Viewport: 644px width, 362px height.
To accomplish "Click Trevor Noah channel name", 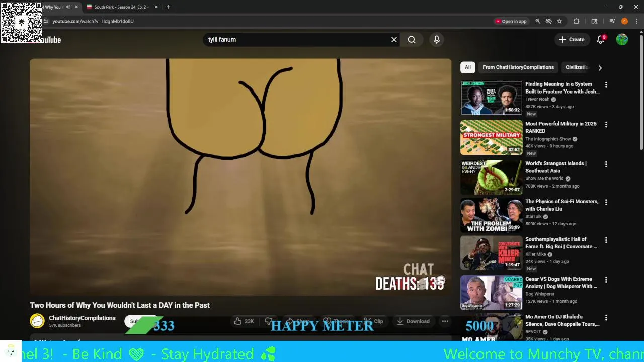I will tap(537, 99).
